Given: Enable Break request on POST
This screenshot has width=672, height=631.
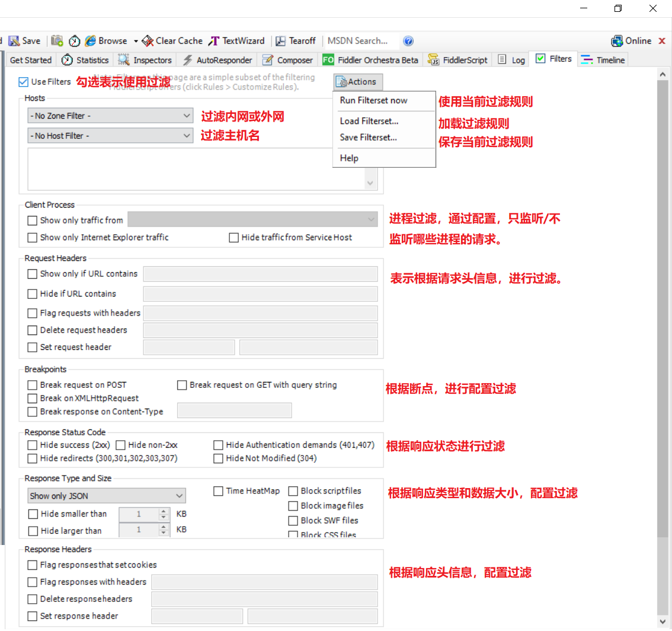Looking at the screenshot, I should click(32, 385).
